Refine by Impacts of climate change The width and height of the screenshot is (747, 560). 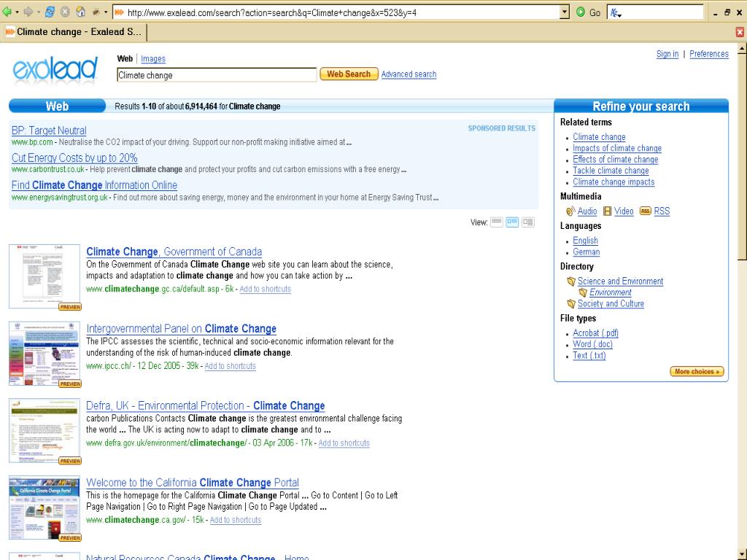tap(617, 148)
